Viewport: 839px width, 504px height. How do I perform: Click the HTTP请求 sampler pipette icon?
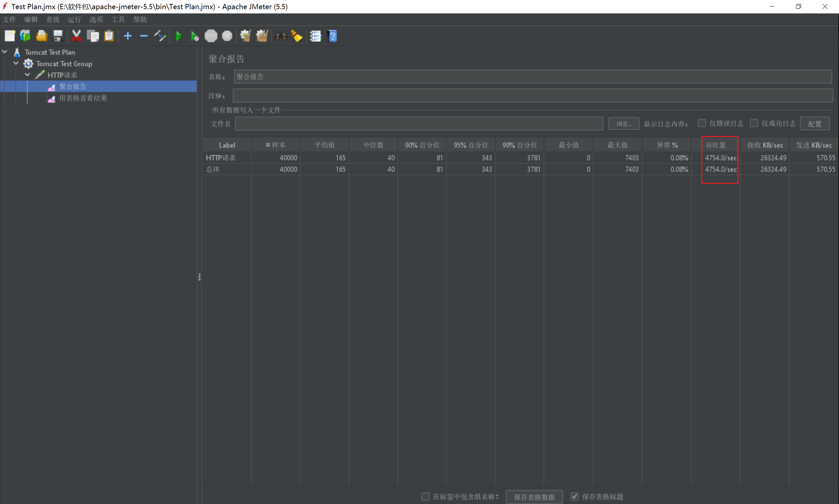(40, 75)
